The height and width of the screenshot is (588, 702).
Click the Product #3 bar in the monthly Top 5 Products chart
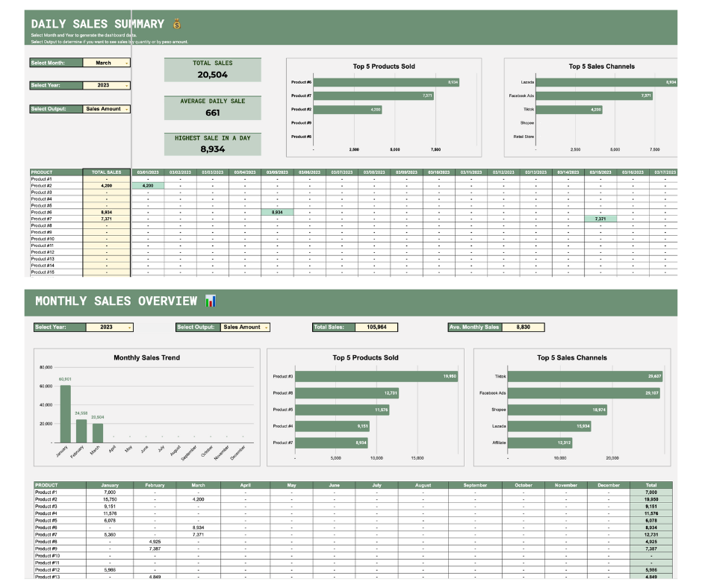pyautogui.click(x=376, y=376)
